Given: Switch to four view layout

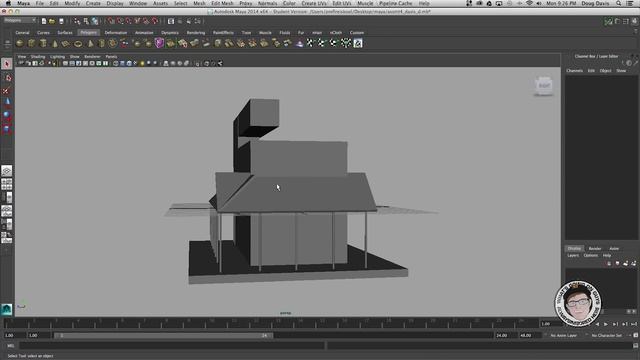Looking at the screenshot, I should coord(7,184).
